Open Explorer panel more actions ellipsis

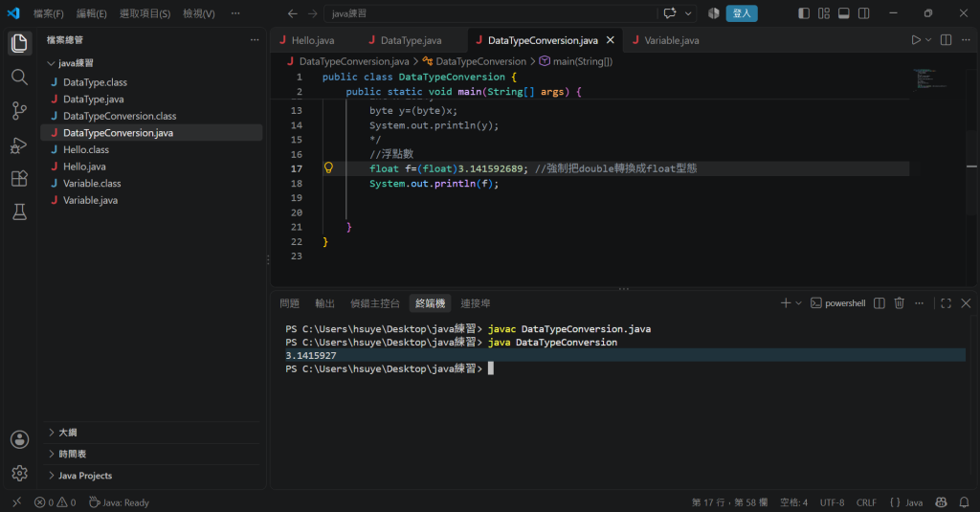pos(255,40)
